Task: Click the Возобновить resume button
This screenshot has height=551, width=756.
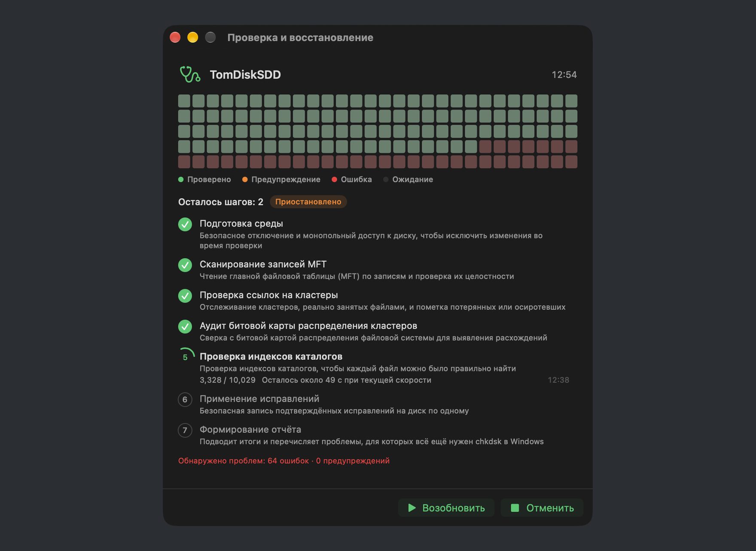Action: 446,508
